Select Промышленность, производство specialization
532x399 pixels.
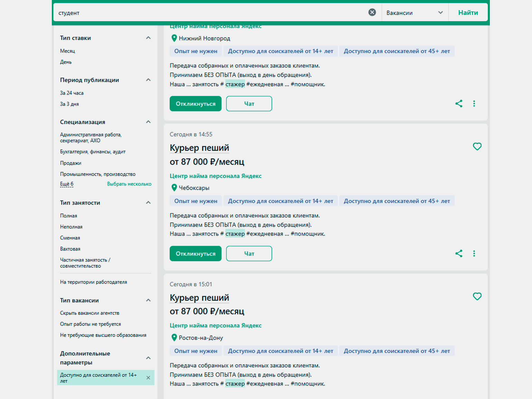(x=98, y=174)
